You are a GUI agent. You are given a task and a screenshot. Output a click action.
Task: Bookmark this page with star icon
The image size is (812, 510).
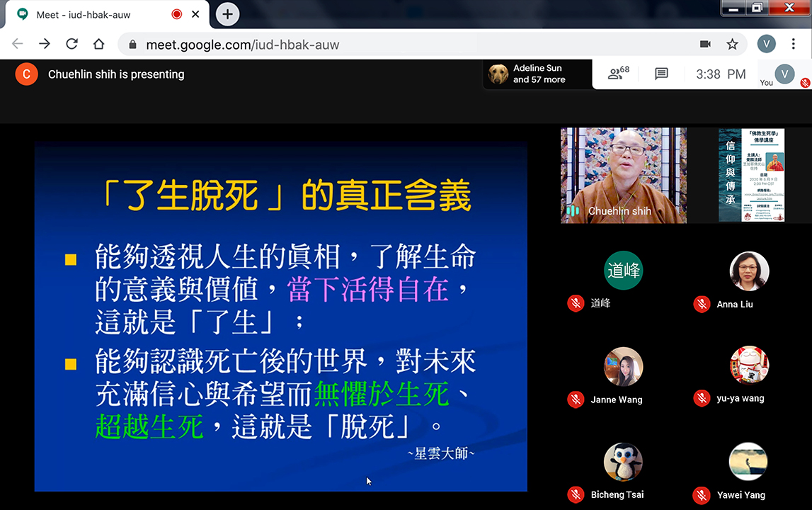pyautogui.click(x=732, y=44)
